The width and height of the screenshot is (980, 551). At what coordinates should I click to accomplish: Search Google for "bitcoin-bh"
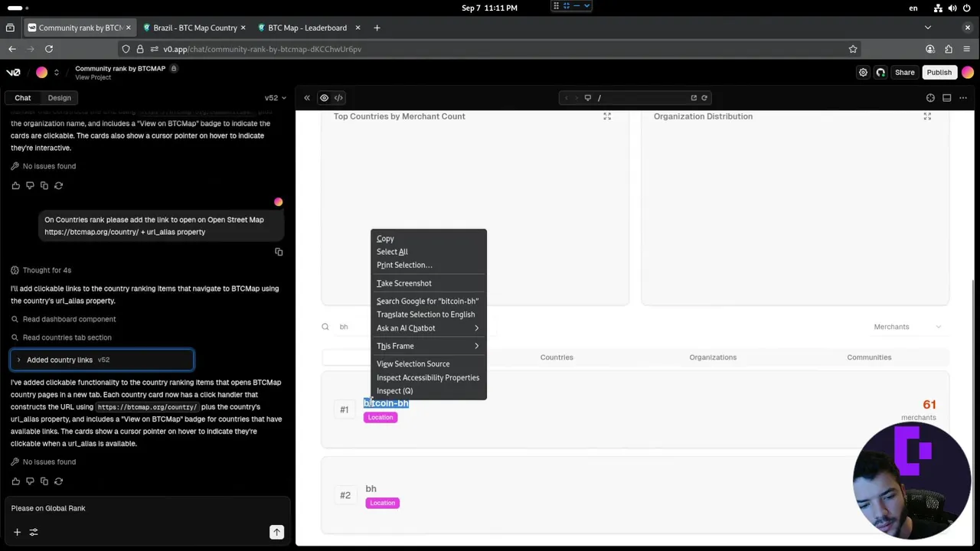[x=428, y=301]
